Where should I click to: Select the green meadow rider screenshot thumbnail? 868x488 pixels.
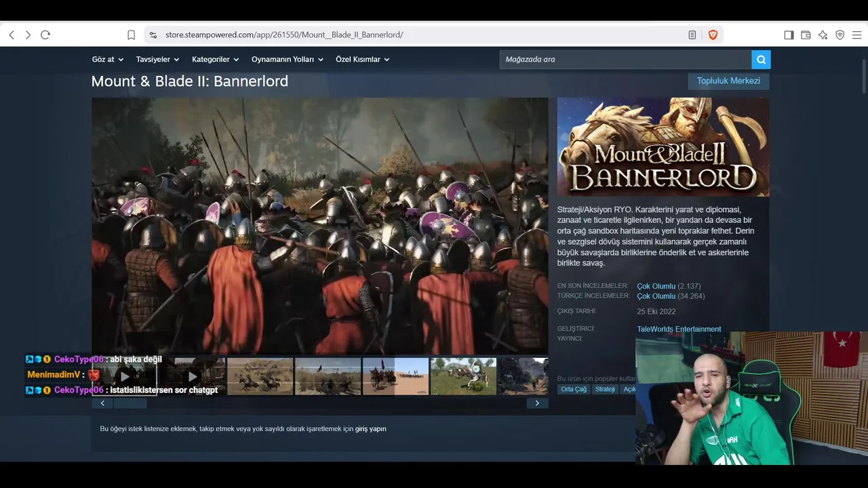464,376
